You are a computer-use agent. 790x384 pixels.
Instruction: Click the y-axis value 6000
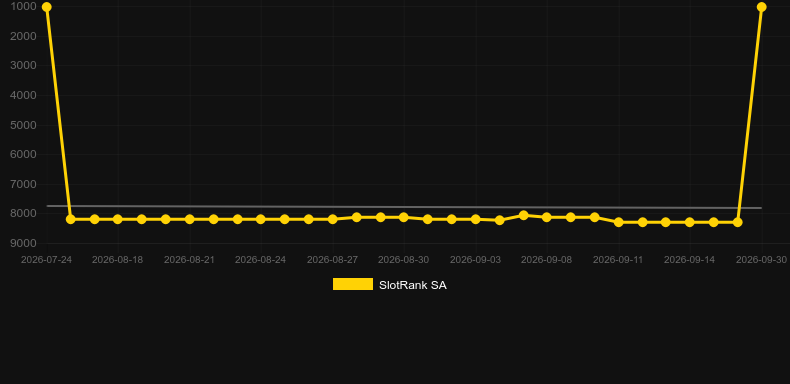[23, 154]
